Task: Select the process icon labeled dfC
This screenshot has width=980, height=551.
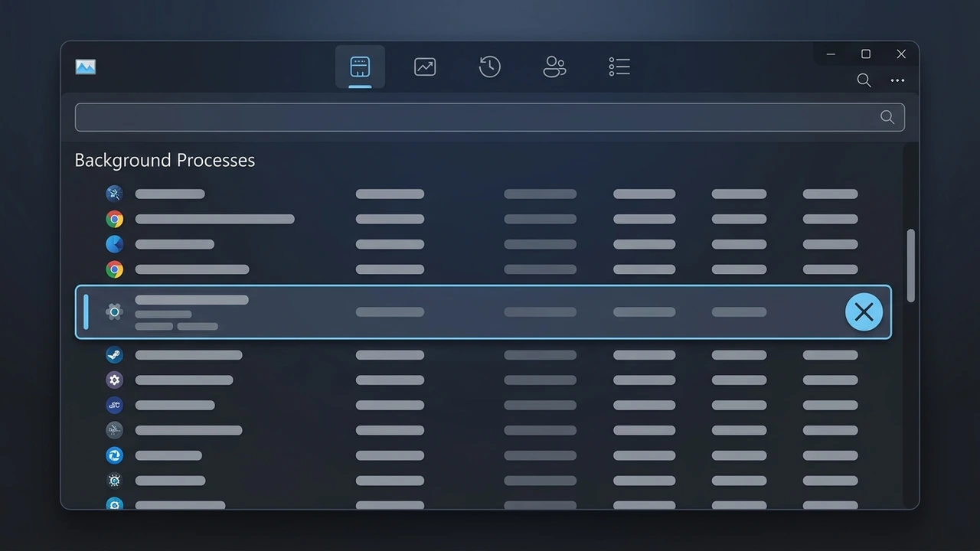Action: [114, 405]
